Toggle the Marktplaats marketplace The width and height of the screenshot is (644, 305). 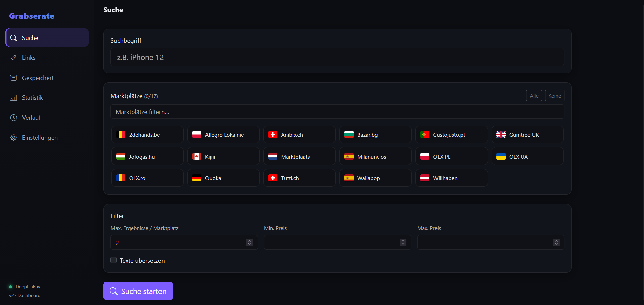pos(299,156)
